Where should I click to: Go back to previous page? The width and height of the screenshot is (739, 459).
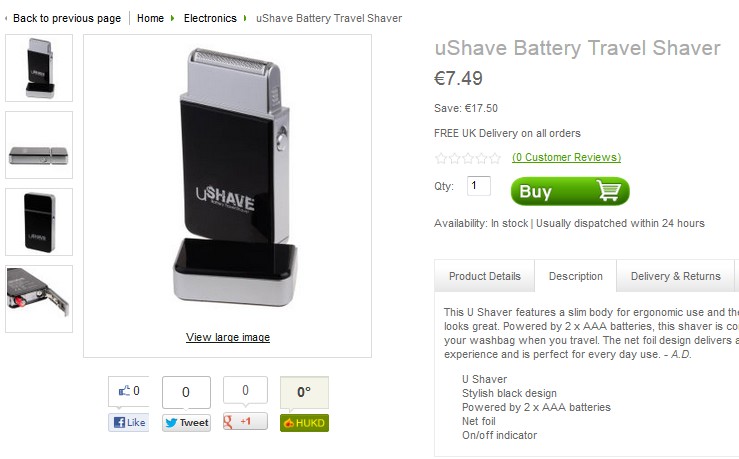[x=66, y=18]
